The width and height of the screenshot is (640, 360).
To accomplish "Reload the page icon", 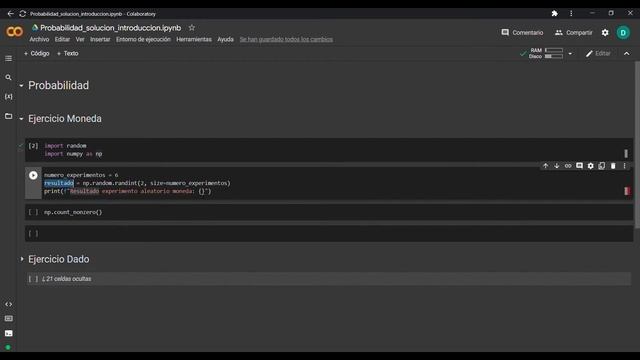I will coord(22,13).
